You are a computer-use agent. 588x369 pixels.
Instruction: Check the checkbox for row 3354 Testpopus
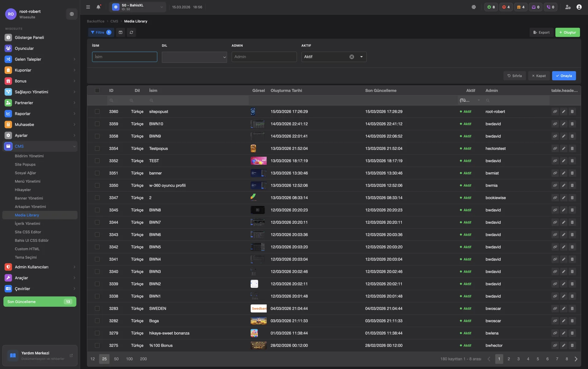97,148
